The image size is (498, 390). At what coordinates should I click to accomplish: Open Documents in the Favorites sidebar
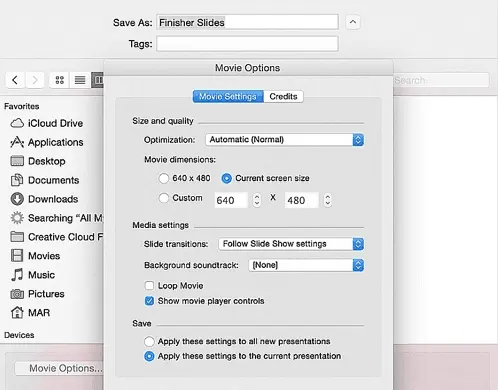click(x=45, y=180)
